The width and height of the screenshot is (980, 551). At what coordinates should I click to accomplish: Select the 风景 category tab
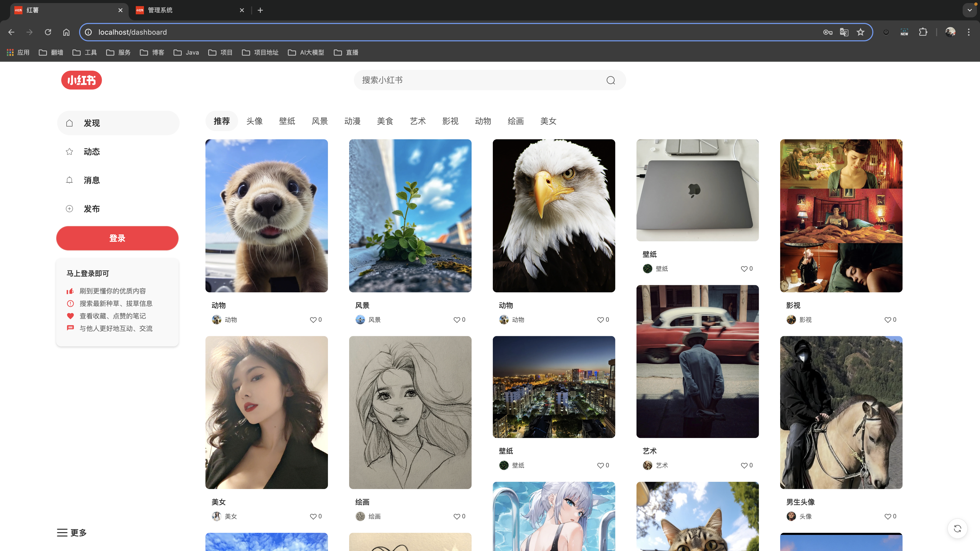[320, 121]
